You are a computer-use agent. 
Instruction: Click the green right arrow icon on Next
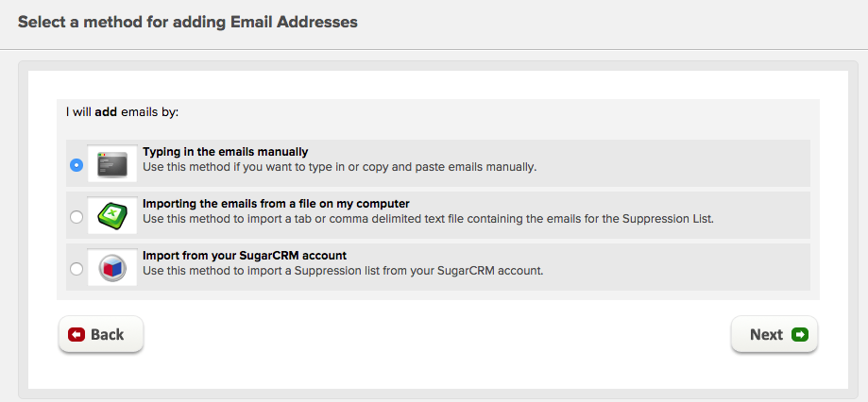[800, 335]
